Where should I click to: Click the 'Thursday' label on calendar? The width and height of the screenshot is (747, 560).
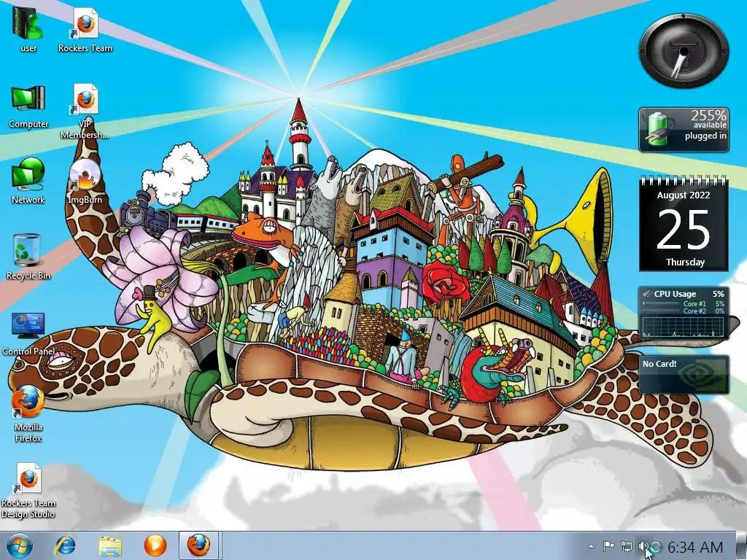[685, 262]
